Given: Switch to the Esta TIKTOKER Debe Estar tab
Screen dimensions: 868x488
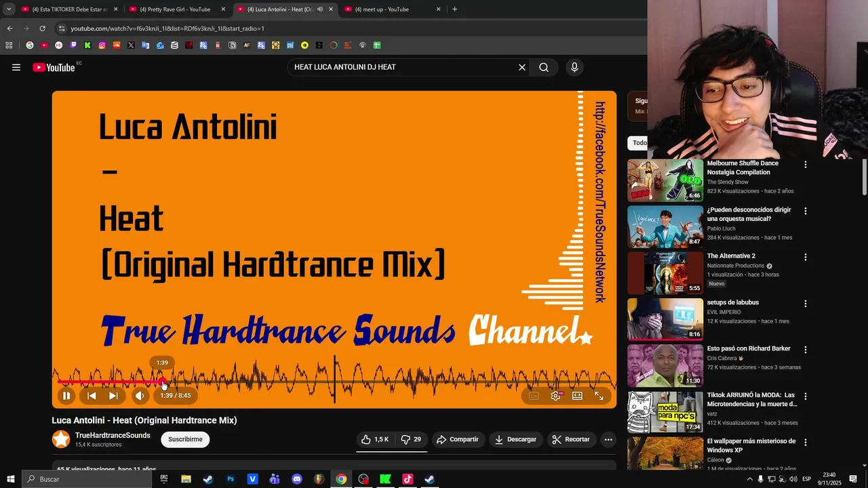Looking at the screenshot, I should 69,9.
